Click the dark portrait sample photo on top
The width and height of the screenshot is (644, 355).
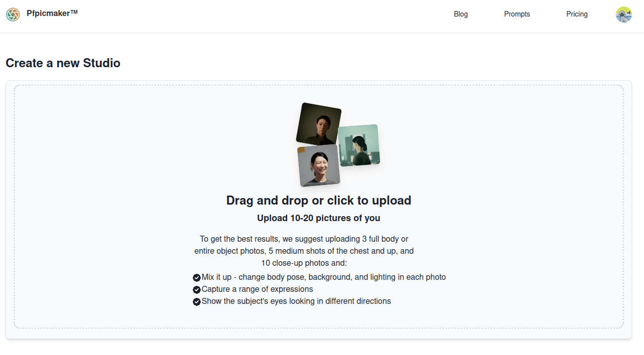(318, 123)
